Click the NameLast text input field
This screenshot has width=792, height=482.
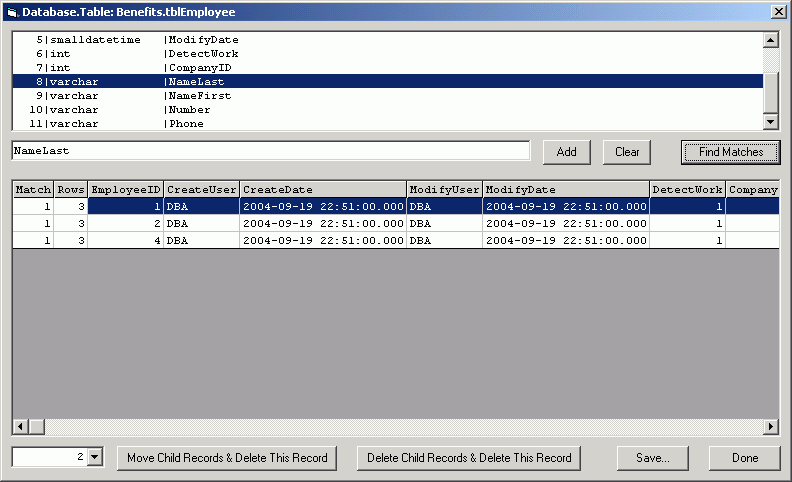270,150
